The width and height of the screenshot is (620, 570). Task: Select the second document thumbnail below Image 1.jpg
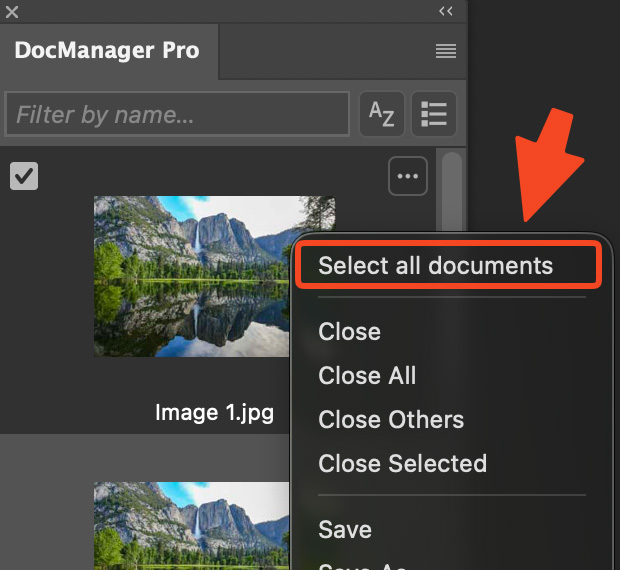(191, 526)
